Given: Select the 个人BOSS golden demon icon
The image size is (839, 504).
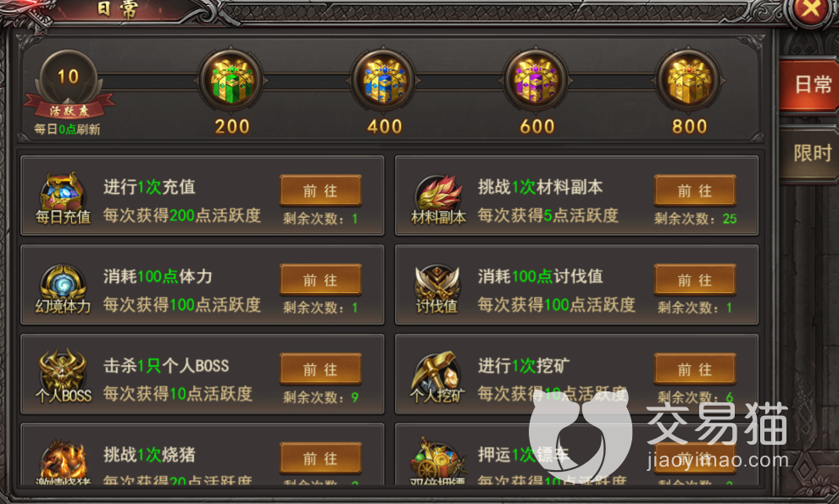Looking at the screenshot, I should tap(62, 370).
